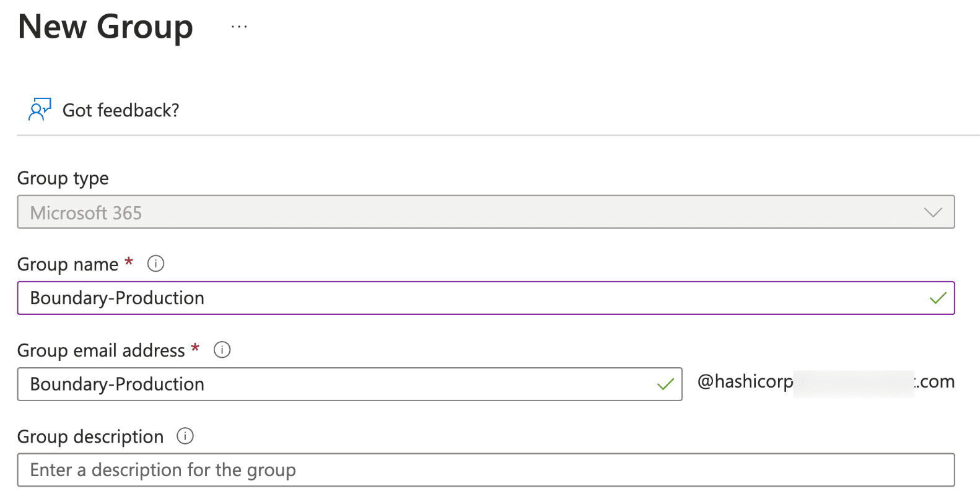Click the green checkmark in the email field

tap(665, 384)
